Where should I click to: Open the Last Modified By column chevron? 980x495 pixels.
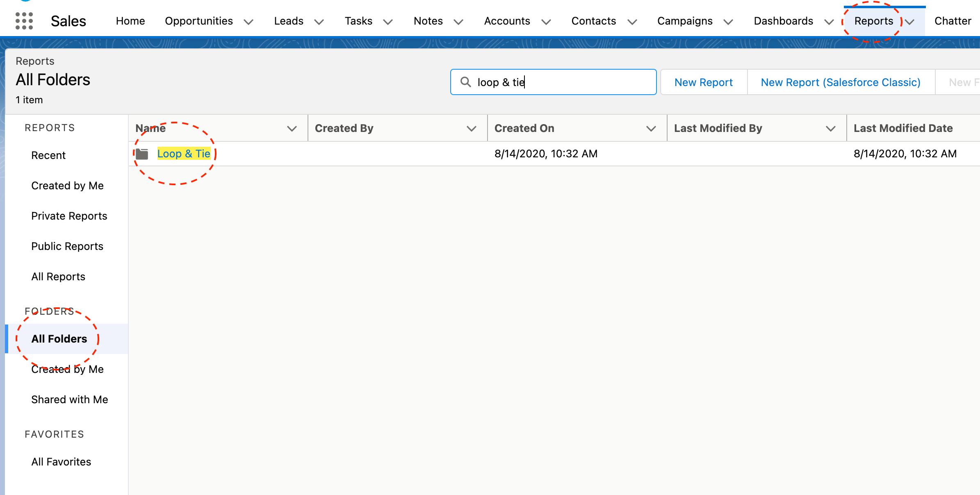pyautogui.click(x=831, y=129)
